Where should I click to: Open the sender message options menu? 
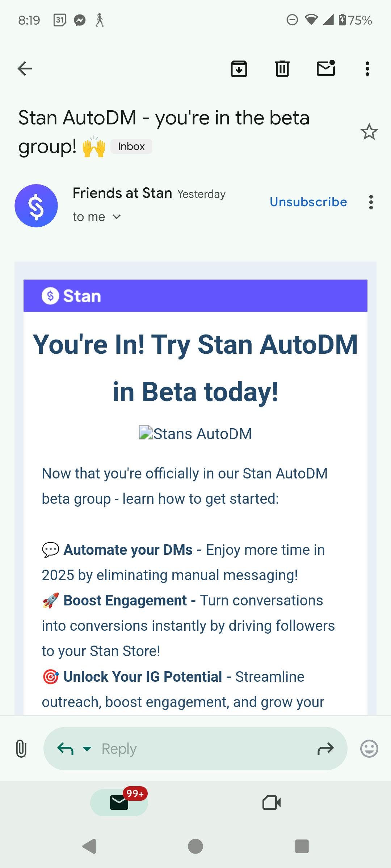(371, 202)
